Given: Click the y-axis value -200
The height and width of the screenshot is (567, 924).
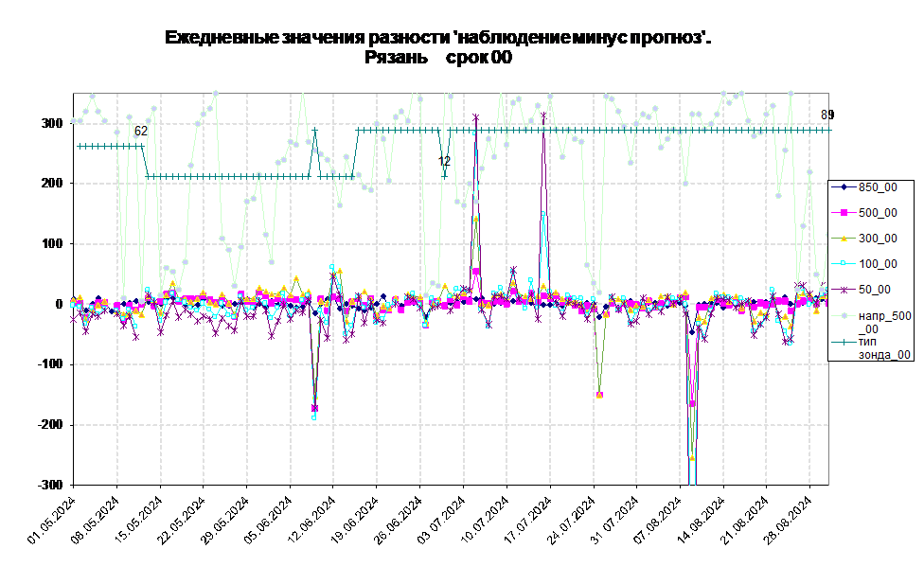Looking at the screenshot, I should [49, 425].
